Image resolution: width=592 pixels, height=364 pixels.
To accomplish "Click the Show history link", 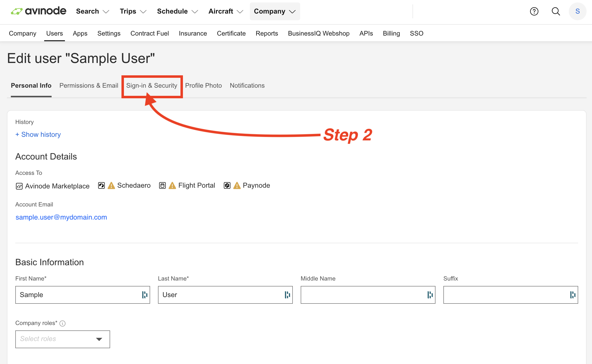I will coord(38,134).
